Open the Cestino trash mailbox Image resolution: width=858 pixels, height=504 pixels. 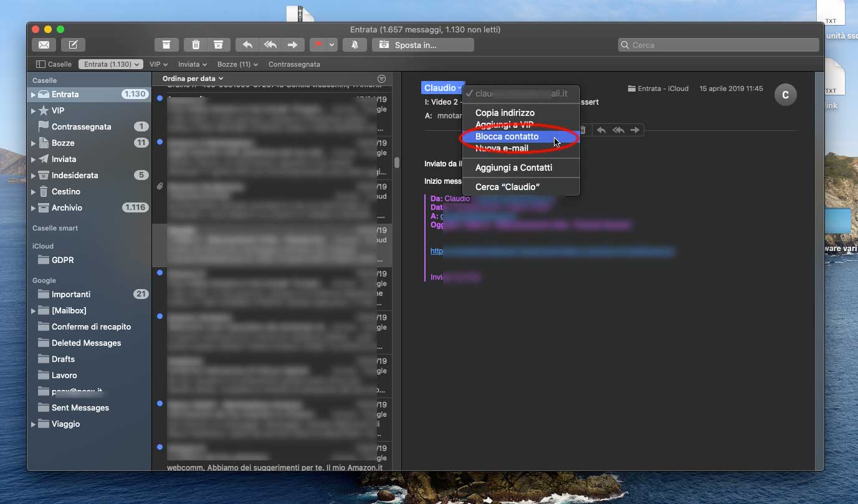click(89, 191)
